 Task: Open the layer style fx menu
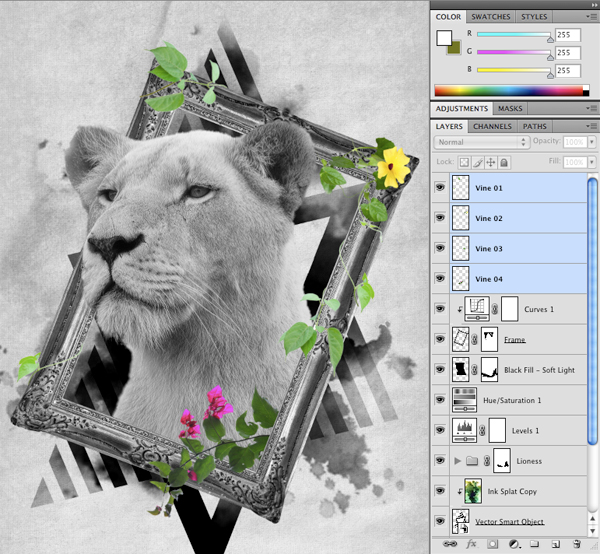(471, 544)
